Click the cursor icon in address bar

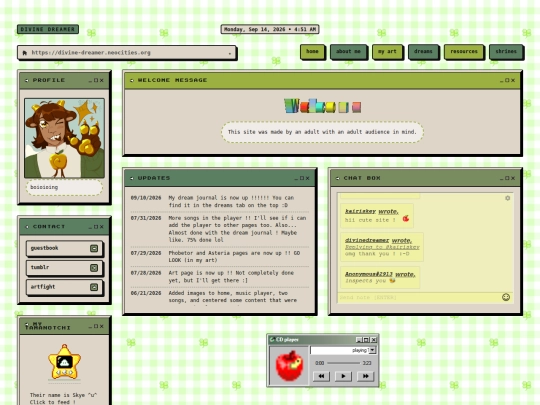(x=25, y=53)
